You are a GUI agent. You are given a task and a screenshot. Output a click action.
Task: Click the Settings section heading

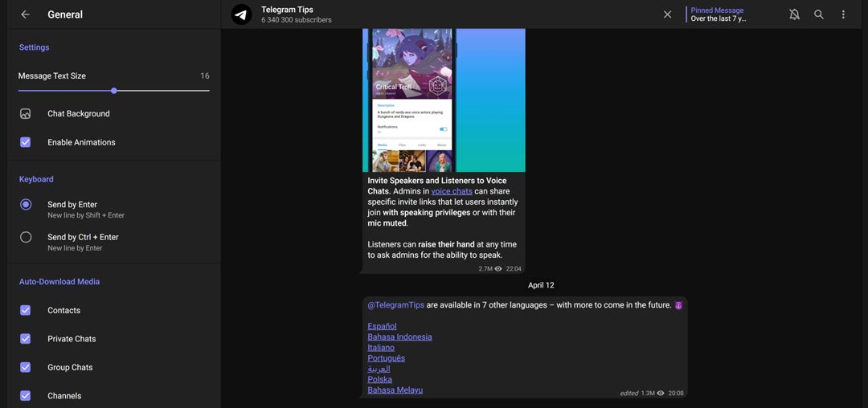(x=34, y=47)
